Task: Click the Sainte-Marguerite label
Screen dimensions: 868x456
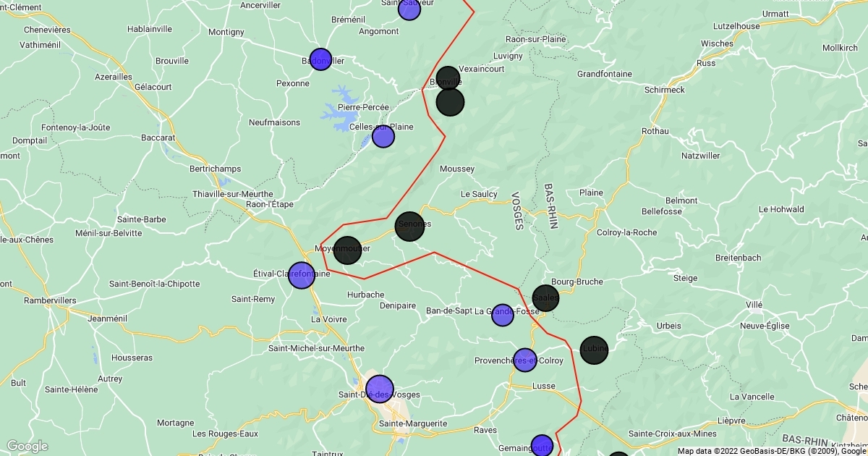Action: tap(413, 423)
